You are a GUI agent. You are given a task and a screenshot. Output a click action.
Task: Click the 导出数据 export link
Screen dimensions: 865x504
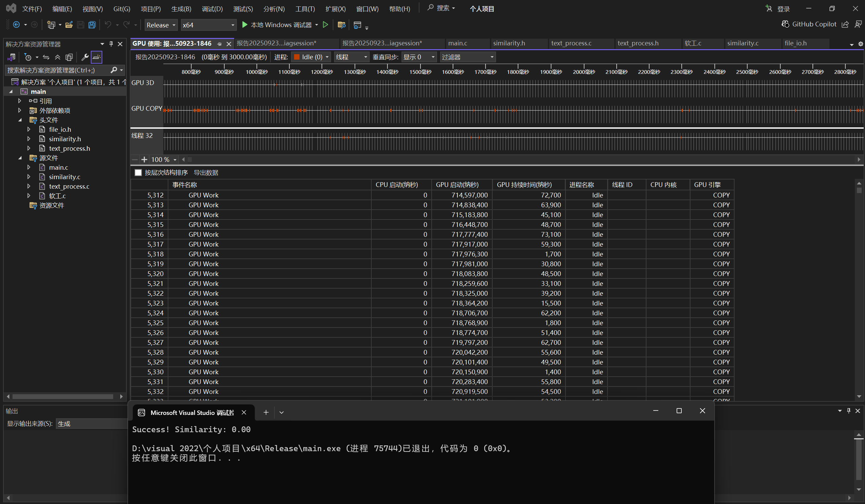206,173
